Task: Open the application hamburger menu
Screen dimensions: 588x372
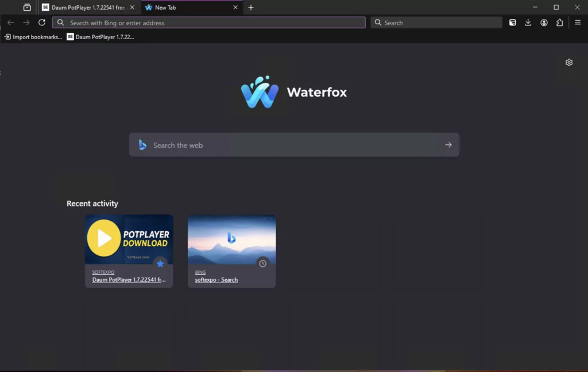Action: [x=577, y=22]
